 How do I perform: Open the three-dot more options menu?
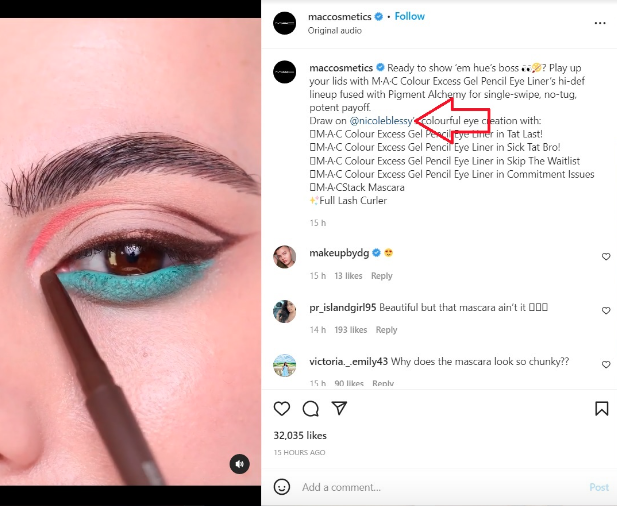[x=600, y=23]
